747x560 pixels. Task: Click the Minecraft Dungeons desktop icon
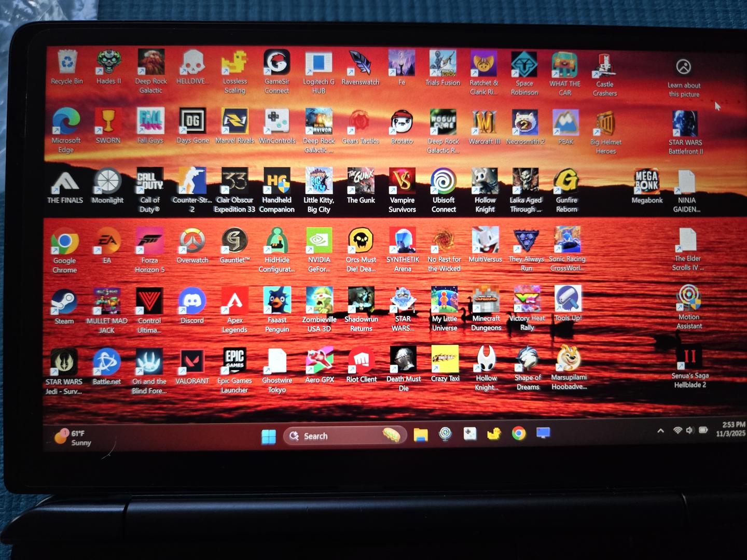(x=486, y=300)
